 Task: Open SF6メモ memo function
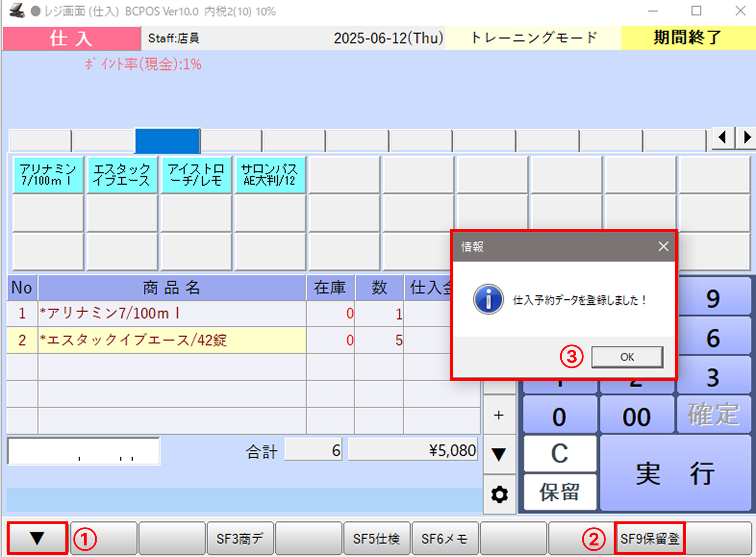point(445,538)
